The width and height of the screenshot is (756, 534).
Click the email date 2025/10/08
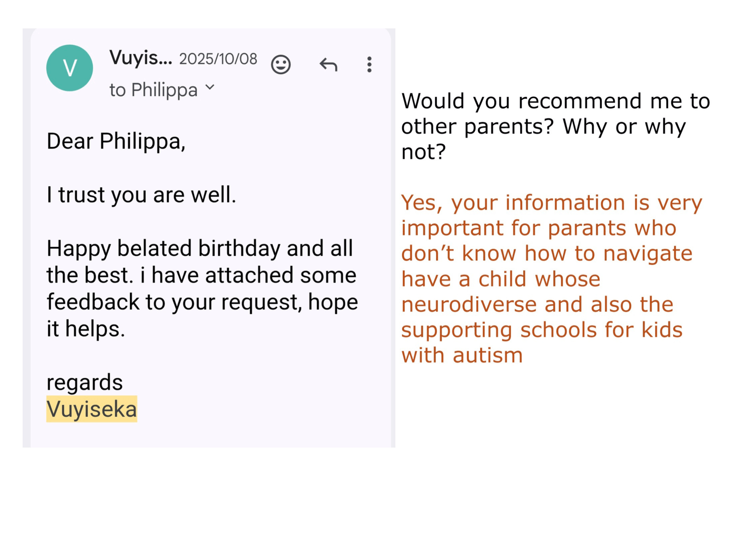(x=218, y=59)
